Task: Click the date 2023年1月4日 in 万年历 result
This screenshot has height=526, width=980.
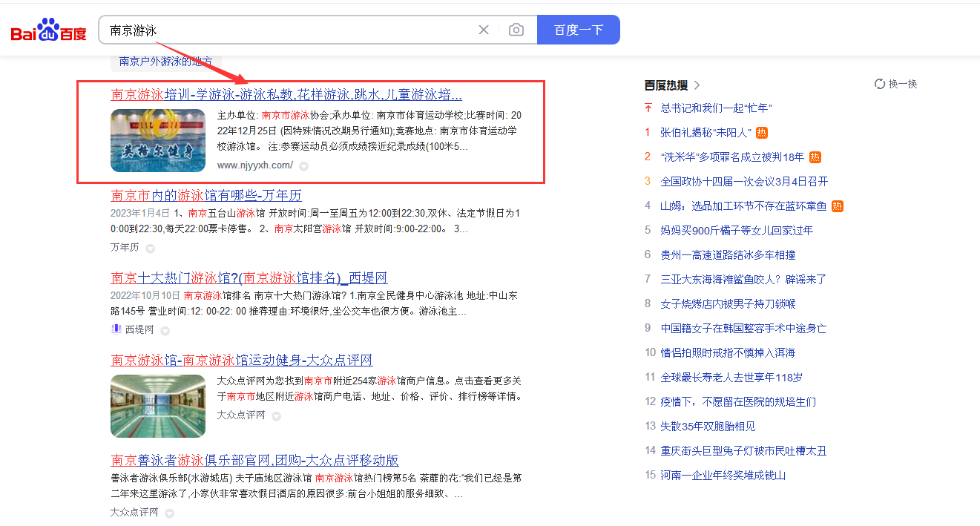Action: (x=141, y=213)
